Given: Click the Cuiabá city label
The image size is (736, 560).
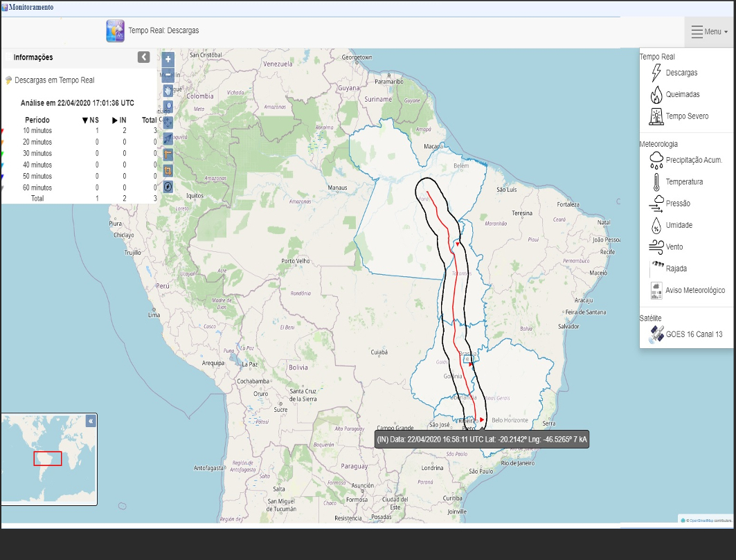Looking at the screenshot, I should (x=379, y=352).
